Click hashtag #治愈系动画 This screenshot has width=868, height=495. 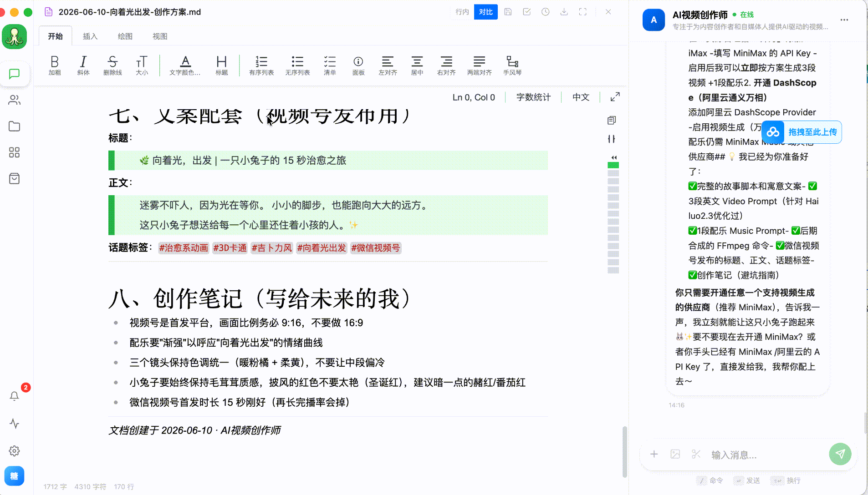point(184,248)
